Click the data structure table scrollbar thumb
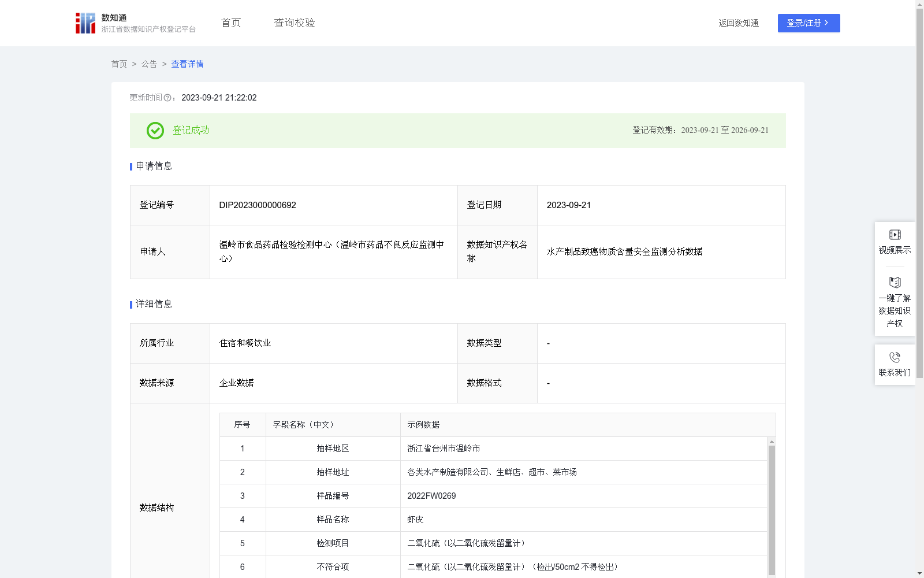This screenshot has height=578, width=924. point(772,510)
